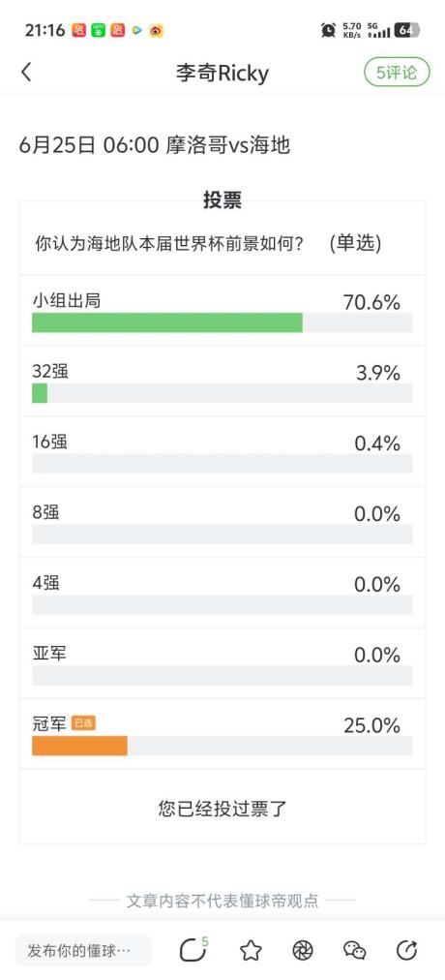The height and width of the screenshot is (980, 445).
Task: Tap the WeChat share icon
Action: (354, 951)
